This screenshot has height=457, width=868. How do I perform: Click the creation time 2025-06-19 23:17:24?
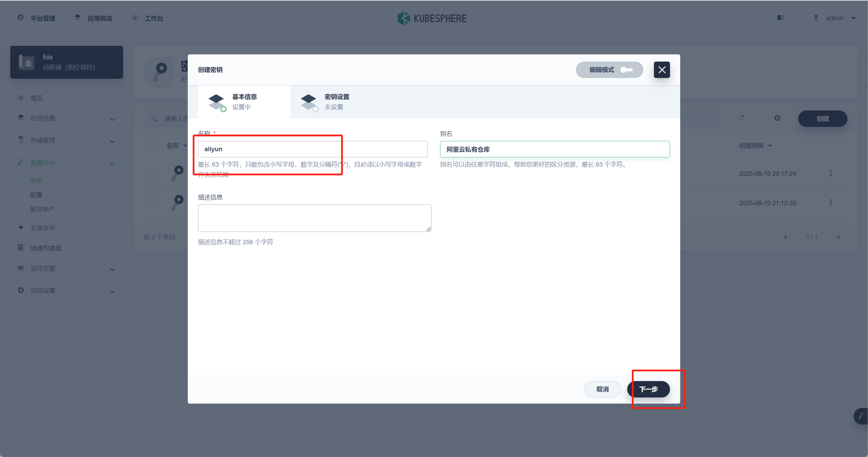coord(767,174)
